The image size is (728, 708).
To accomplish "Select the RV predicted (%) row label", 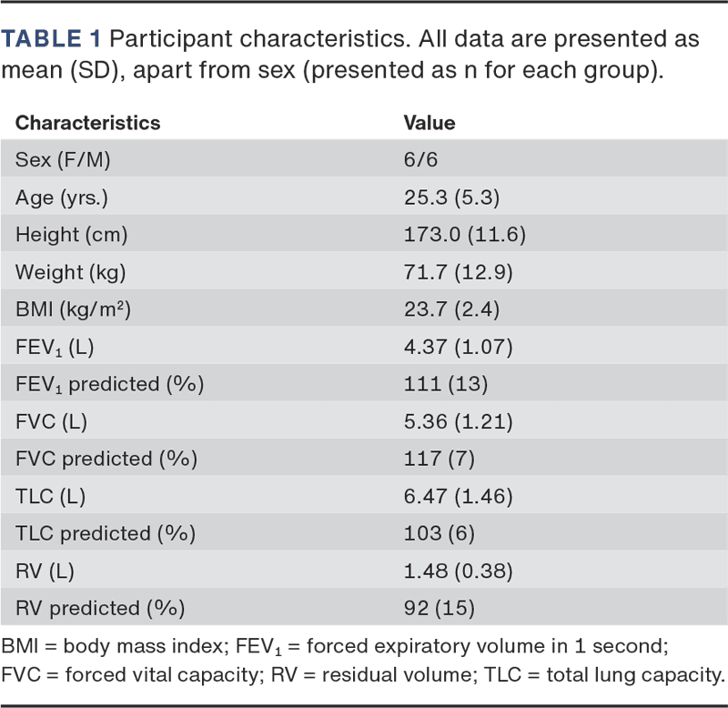I will point(103,609).
